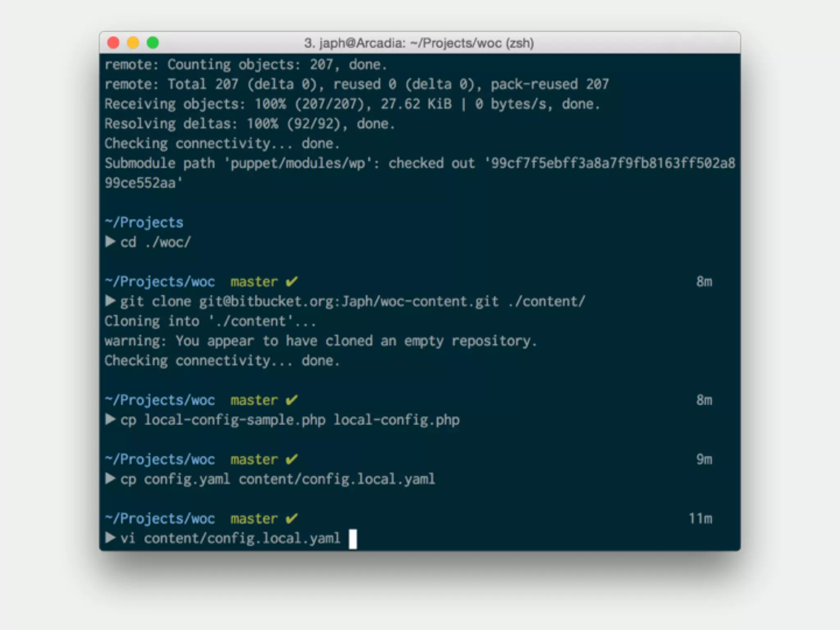Click the block cursor at the end of the vi command

(x=353, y=539)
